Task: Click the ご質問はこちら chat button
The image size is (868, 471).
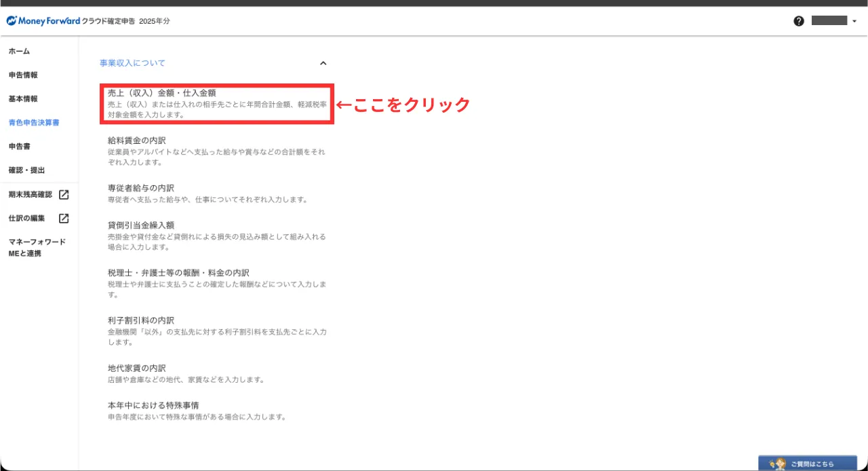Action: point(807,464)
